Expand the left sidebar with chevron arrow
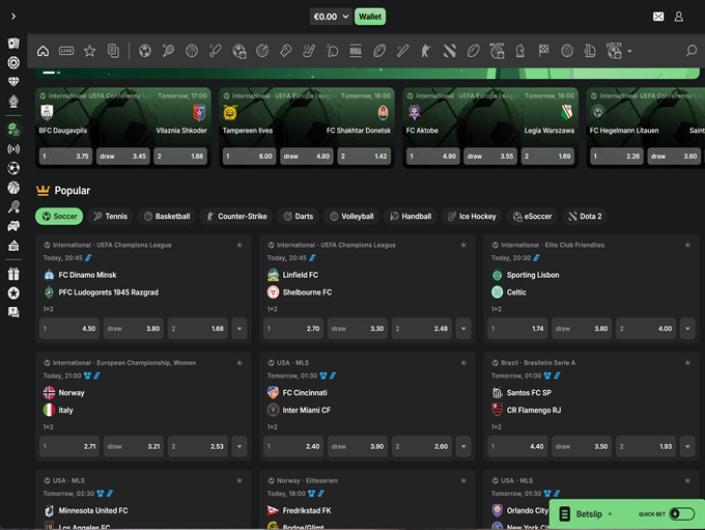Image resolution: width=705 pixels, height=530 pixels. point(13,17)
